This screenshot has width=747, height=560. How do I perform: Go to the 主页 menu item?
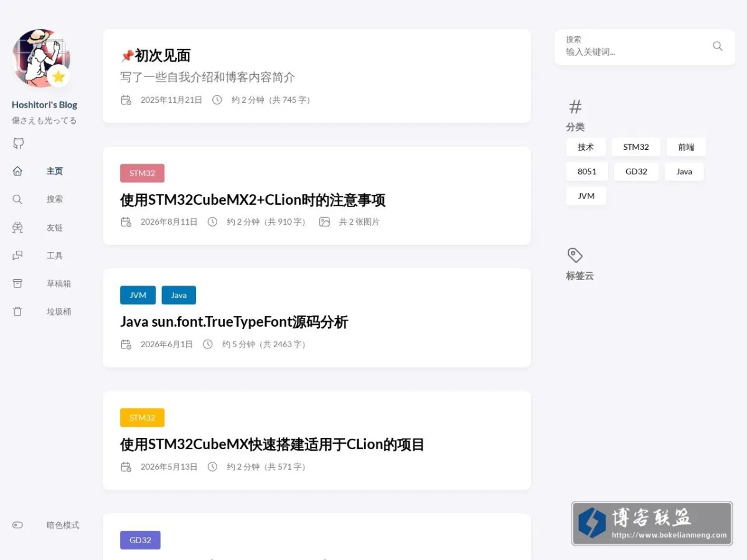pyautogui.click(x=55, y=171)
